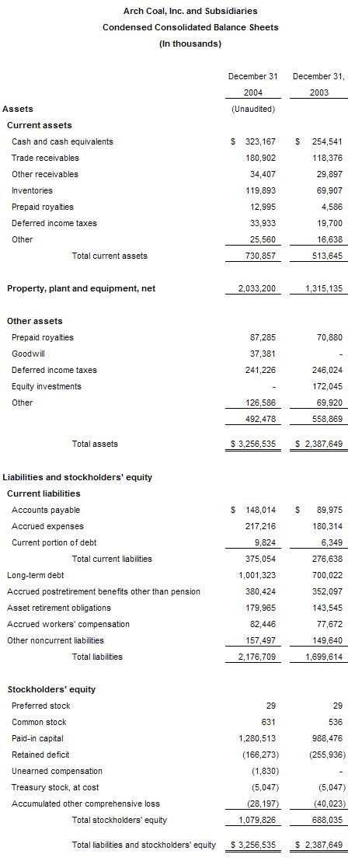Select the Trade receivables row label

click(x=45, y=158)
